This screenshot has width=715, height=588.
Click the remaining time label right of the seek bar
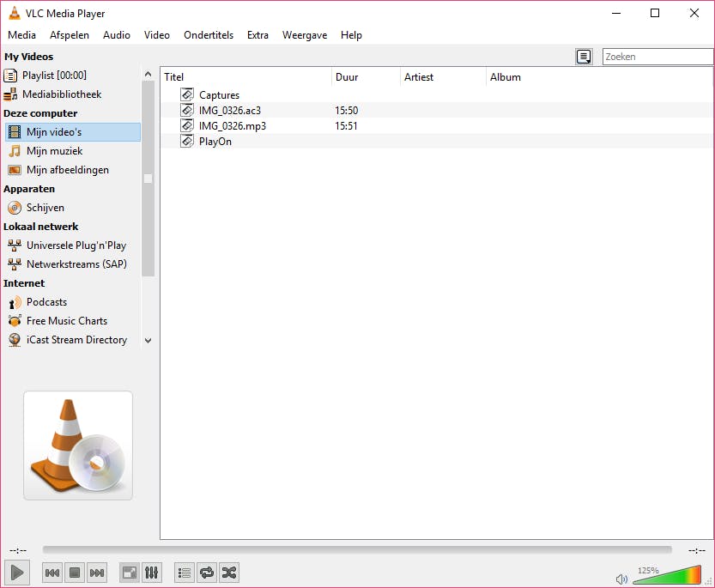[697, 550]
